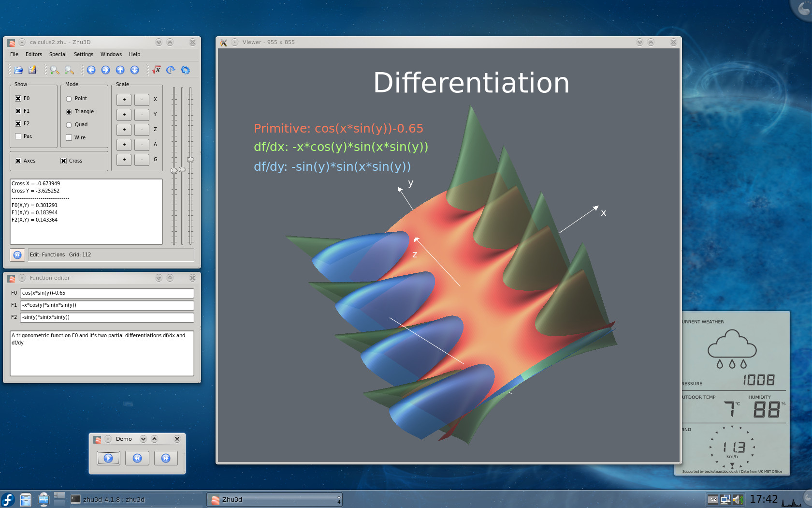The height and width of the screenshot is (508, 812).
Task: Decrease A scale with its minus button
Action: coord(142,145)
